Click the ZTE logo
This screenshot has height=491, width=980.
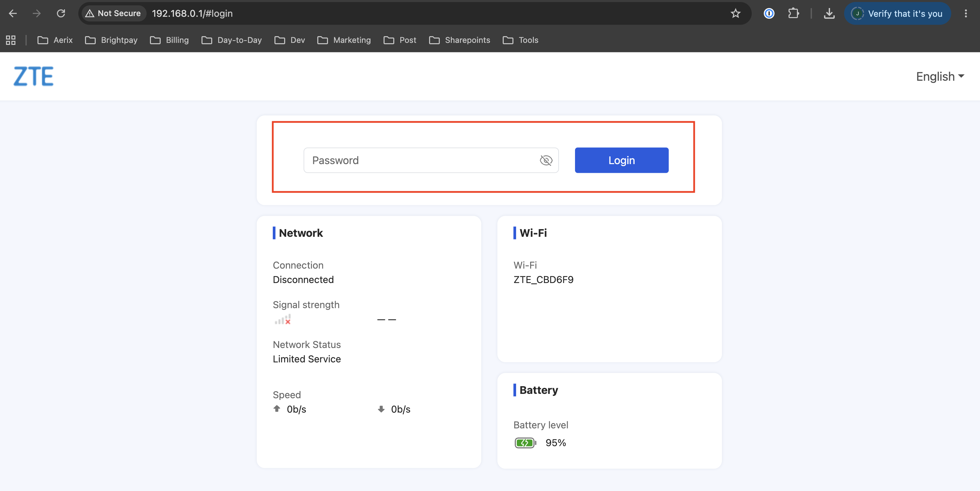click(x=33, y=76)
